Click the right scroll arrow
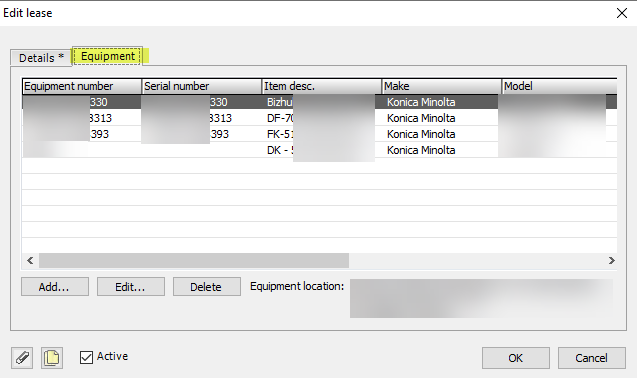 [x=611, y=261]
